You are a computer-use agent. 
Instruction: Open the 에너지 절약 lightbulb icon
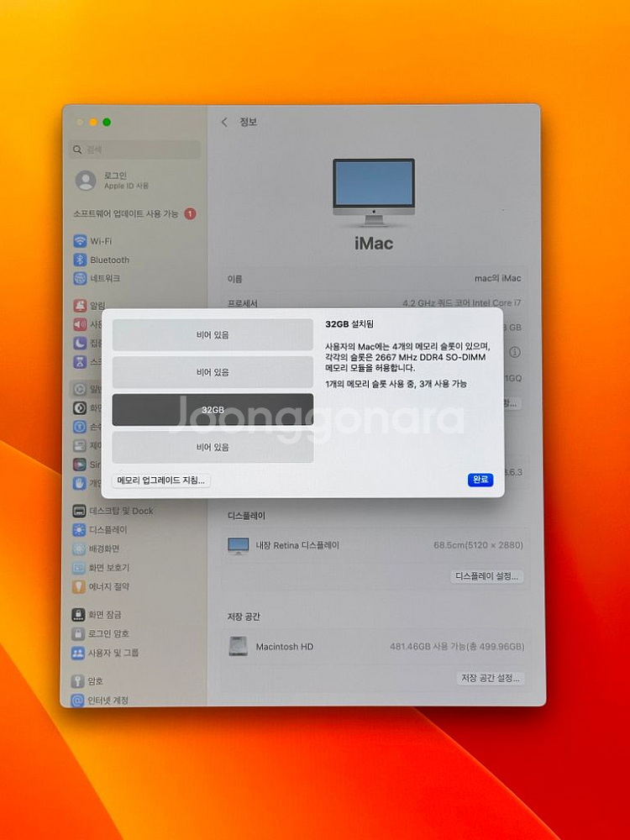pyautogui.click(x=79, y=586)
